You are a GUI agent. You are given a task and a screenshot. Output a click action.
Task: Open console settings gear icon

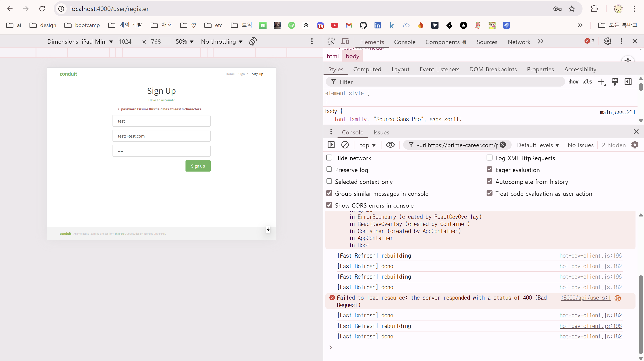click(x=635, y=145)
